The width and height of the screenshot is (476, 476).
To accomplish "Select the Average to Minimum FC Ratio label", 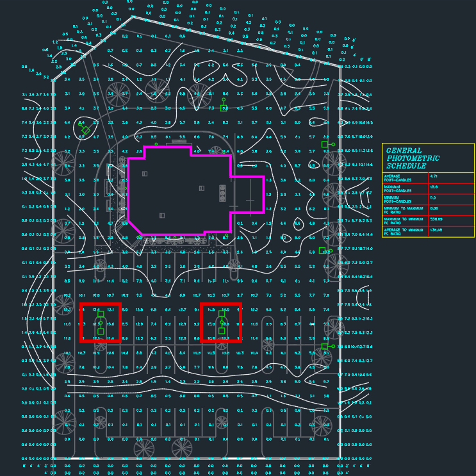I will (x=404, y=232).
